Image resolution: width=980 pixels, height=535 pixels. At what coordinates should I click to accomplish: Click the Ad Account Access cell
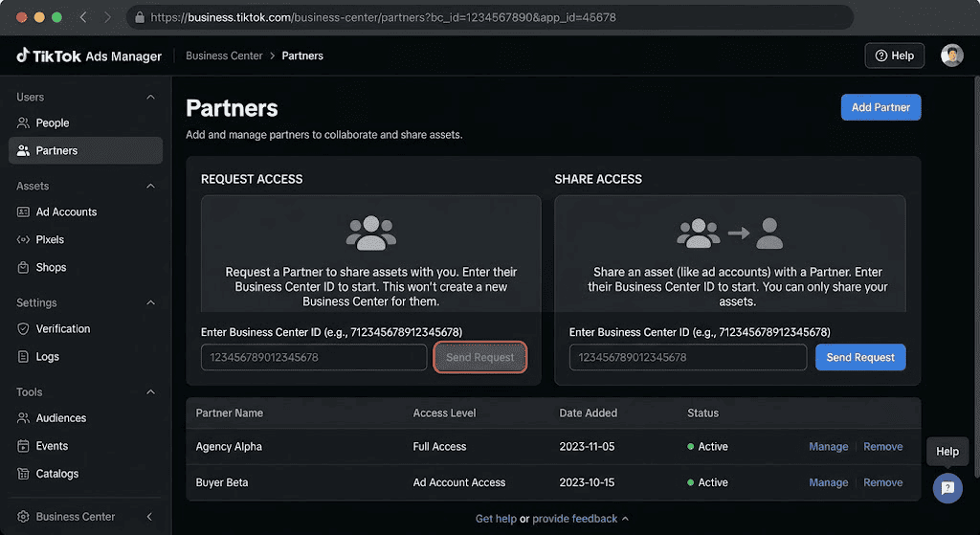coord(458,482)
